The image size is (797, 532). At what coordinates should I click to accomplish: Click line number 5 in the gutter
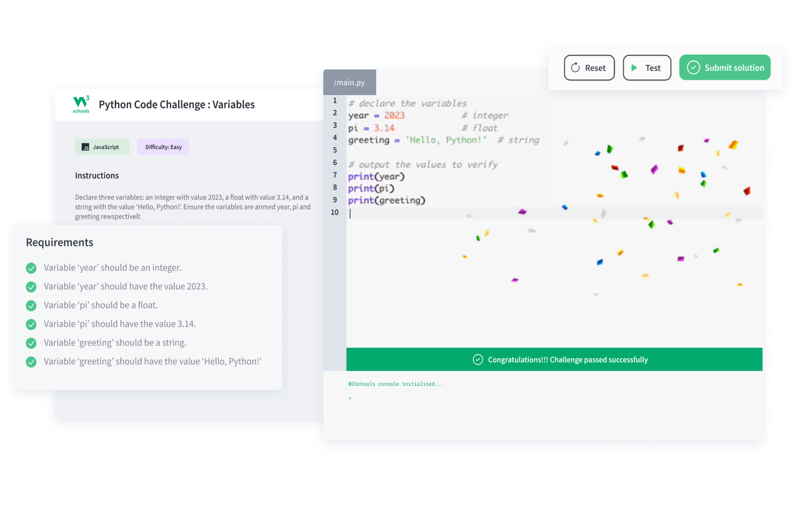pyautogui.click(x=335, y=150)
